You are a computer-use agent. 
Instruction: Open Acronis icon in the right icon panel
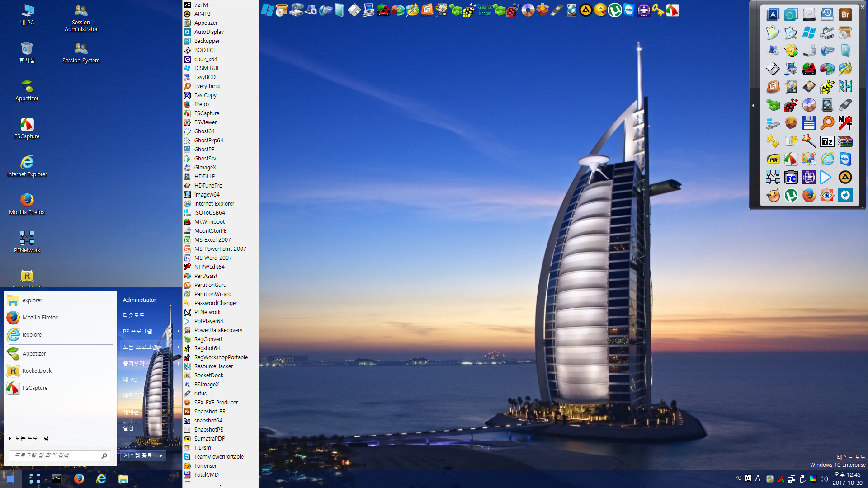[x=773, y=14]
